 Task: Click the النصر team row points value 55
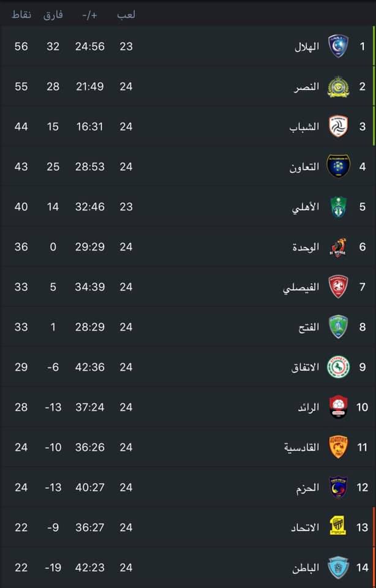[21, 86]
